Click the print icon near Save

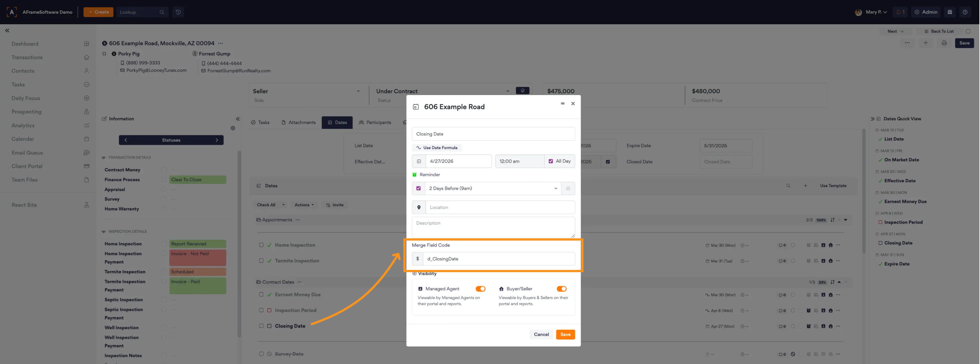pyautogui.click(x=944, y=43)
